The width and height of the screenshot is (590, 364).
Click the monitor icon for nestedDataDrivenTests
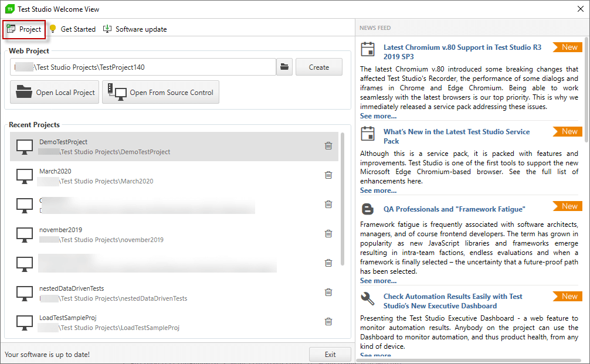[x=25, y=293]
